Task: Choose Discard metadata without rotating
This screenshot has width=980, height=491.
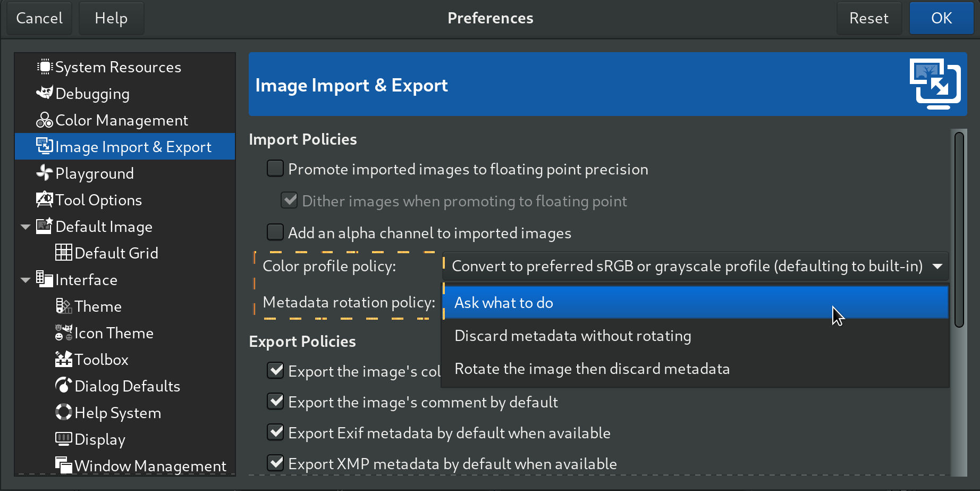Action: pos(572,336)
